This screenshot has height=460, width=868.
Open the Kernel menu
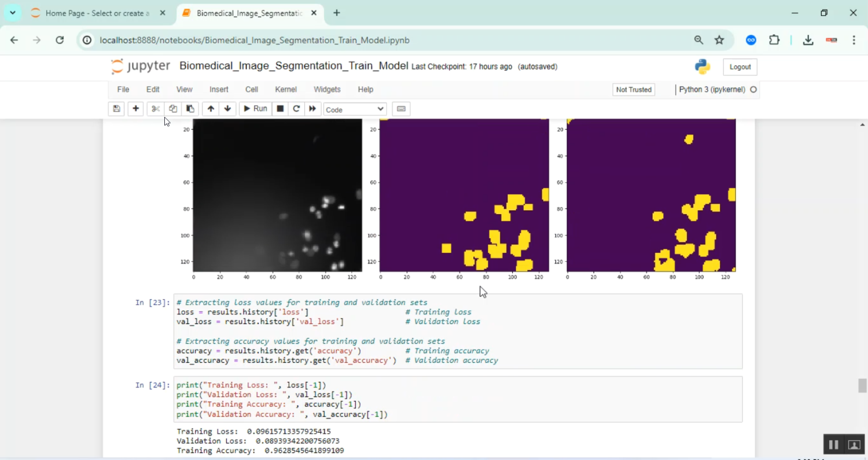coord(286,90)
